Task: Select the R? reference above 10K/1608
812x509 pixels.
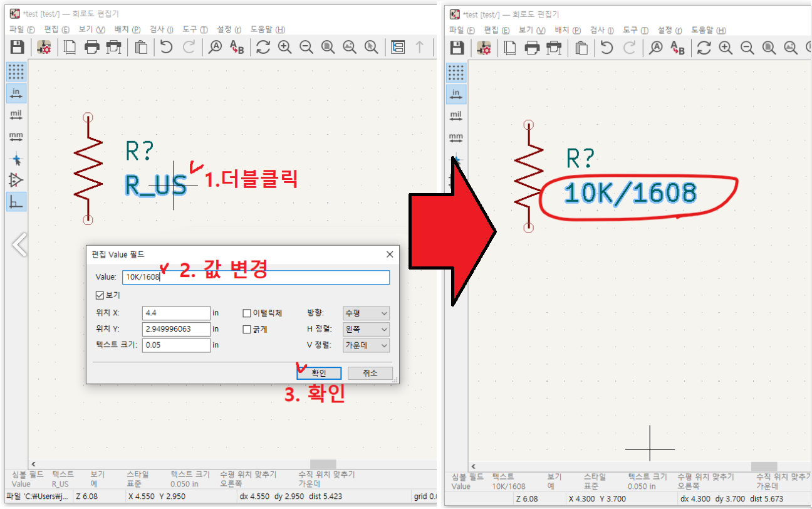Action: click(x=581, y=159)
